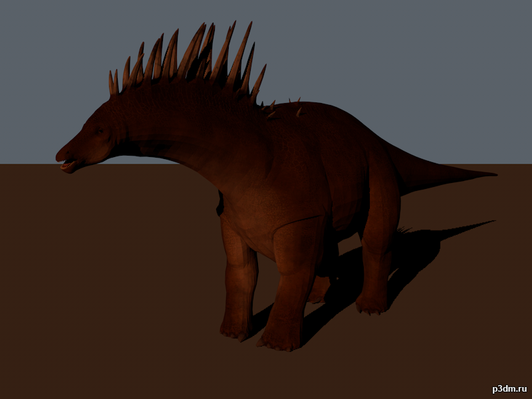
Task: Click the tip of the dinosaur's tail
Action: pos(491,174)
